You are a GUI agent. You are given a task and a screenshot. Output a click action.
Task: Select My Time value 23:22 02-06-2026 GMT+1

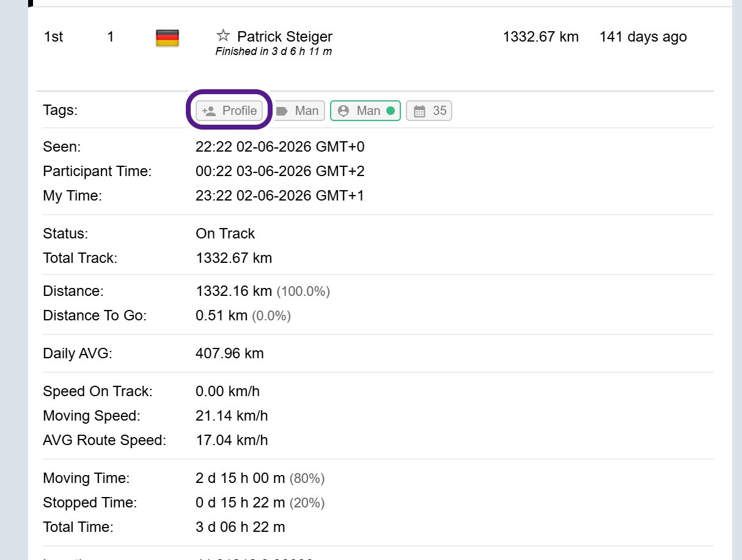[280, 196]
